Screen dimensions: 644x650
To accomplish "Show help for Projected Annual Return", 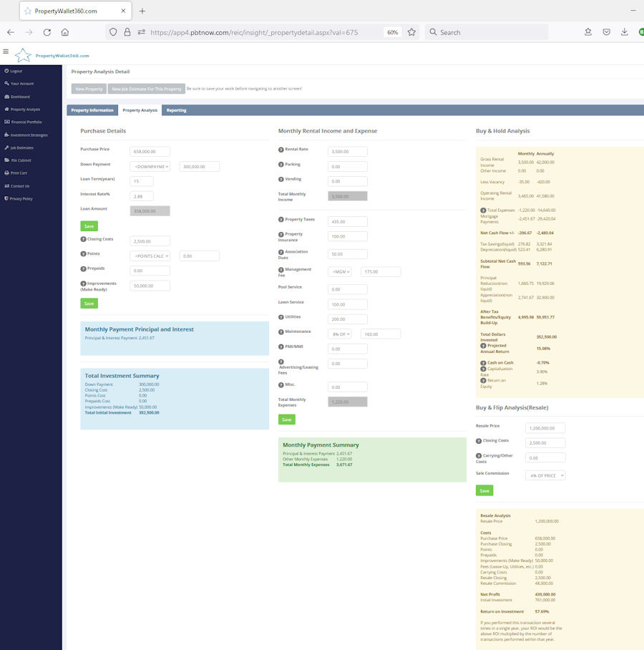I will click(483, 346).
